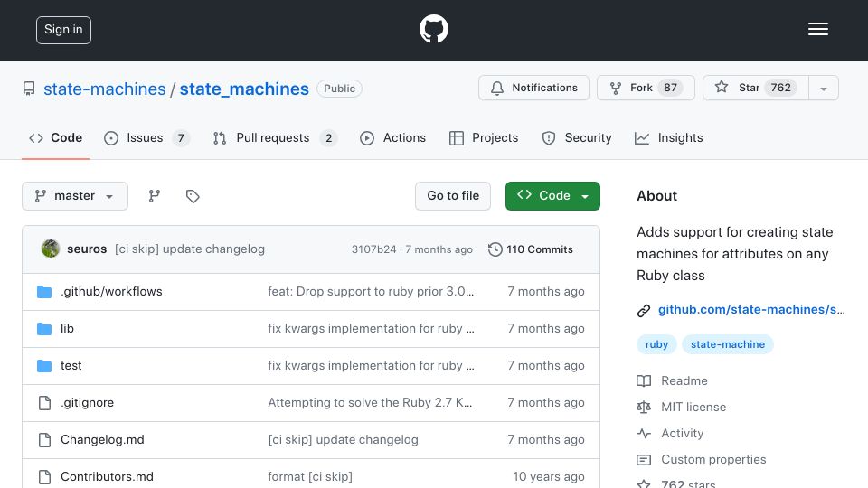View tags via the tag icon
Screen dimensions: 868x488
click(x=193, y=196)
